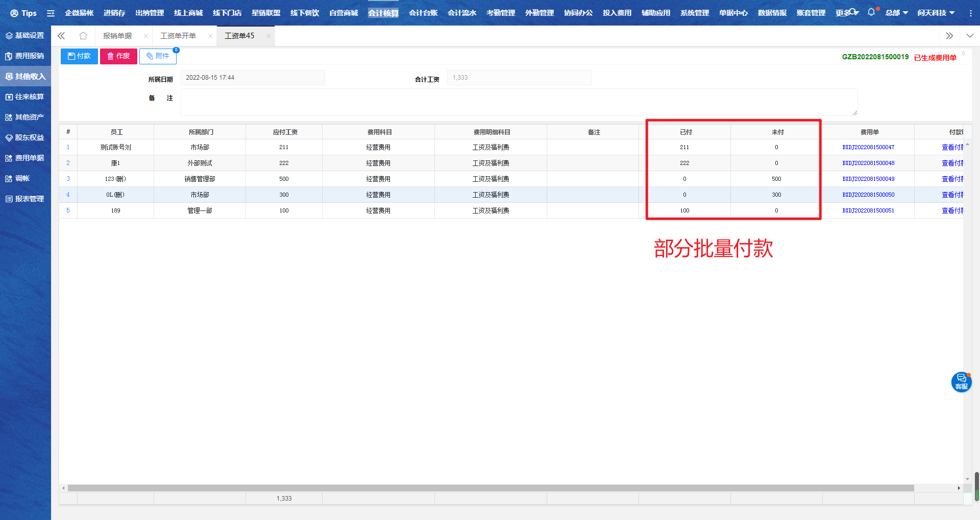Click the horizontal scrollbar below the table
This screenshot has width=980, height=520.
coord(490,488)
